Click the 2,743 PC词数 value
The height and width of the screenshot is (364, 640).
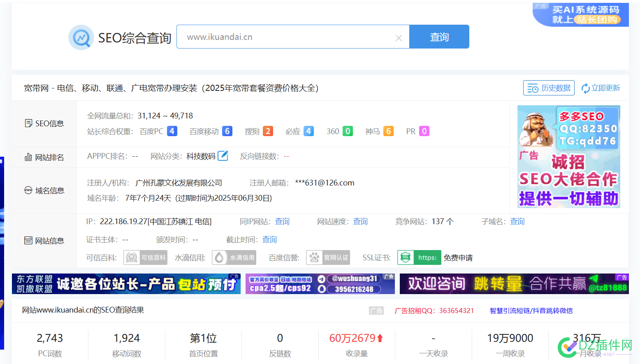(50, 338)
